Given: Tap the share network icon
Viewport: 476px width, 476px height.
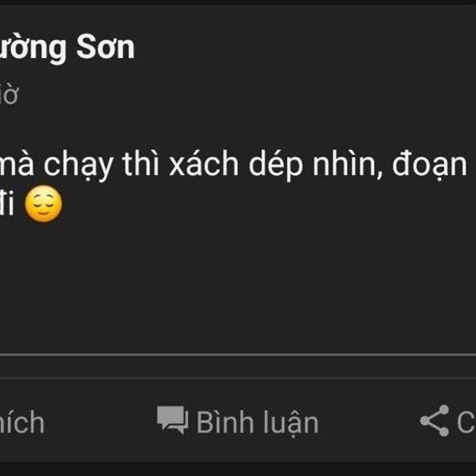Looking at the screenshot, I should [435, 420].
